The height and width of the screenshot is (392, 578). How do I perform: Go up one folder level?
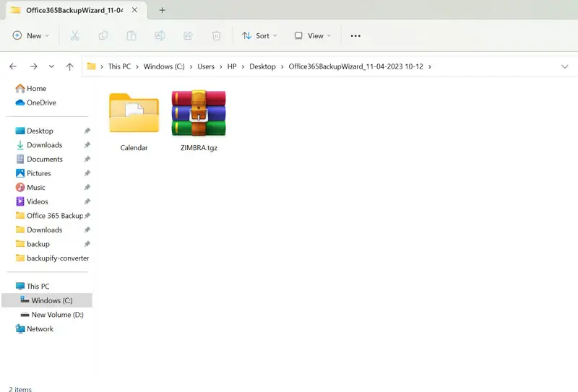[x=69, y=66]
